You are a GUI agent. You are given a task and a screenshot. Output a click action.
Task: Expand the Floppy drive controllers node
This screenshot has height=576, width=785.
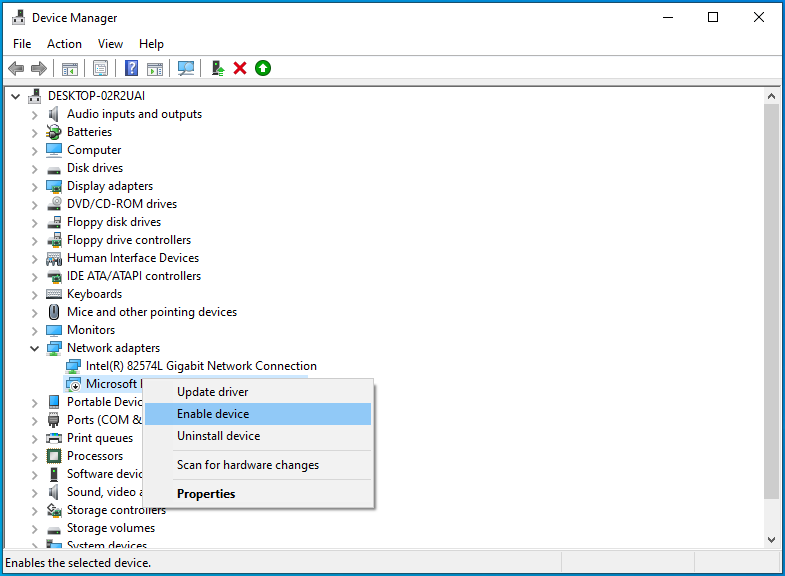click(x=34, y=241)
